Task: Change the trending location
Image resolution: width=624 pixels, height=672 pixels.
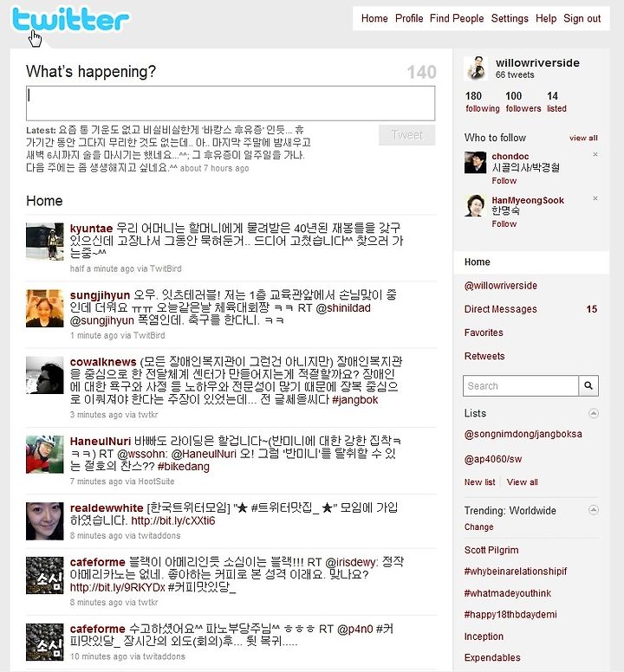Action: click(x=478, y=527)
